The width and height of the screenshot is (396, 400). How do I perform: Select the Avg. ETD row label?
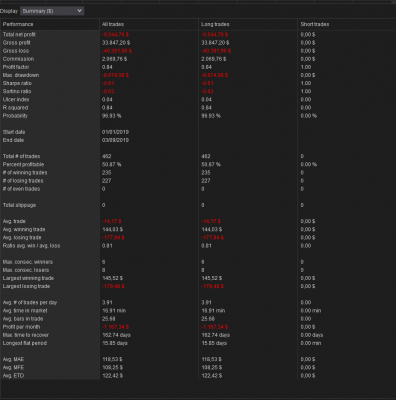coord(13,376)
